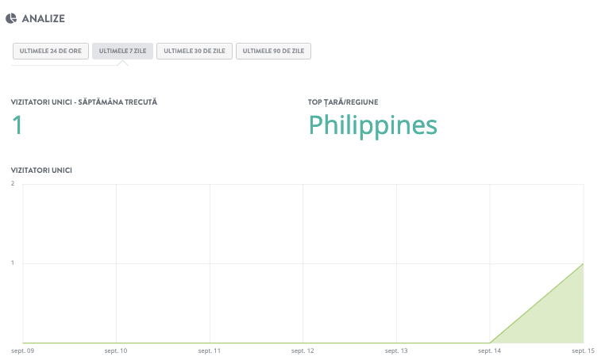Click the unique visitors count of 1
The image size is (609, 364).
pyautogui.click(x=17, y=125)
